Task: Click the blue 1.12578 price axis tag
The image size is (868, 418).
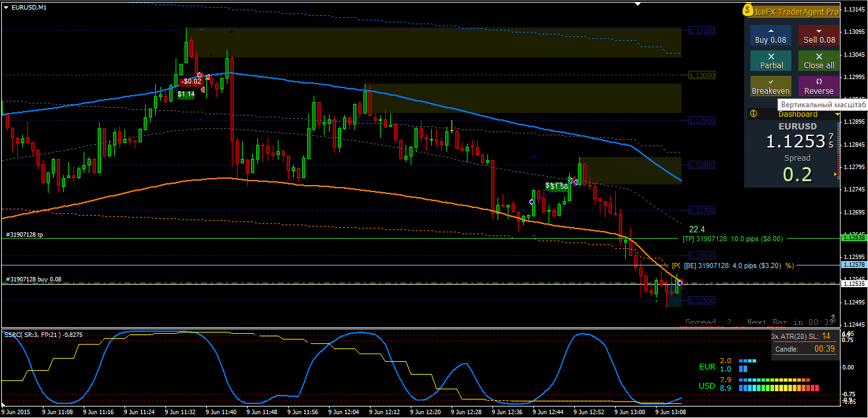Action: [x=854, y=264]
